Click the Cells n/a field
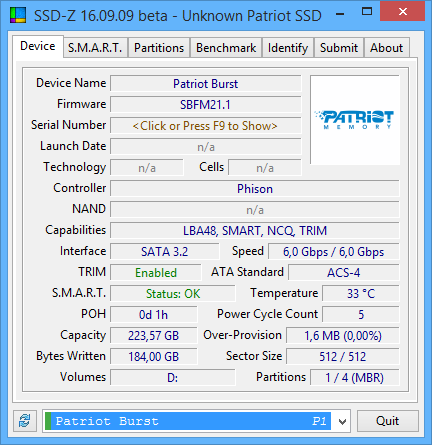 265,168
